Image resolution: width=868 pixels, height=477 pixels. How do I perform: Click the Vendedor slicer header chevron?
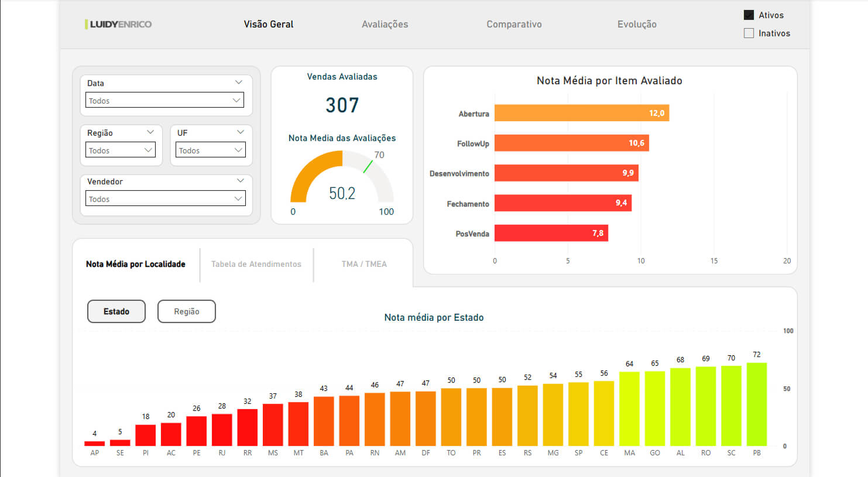coord(240,181)
